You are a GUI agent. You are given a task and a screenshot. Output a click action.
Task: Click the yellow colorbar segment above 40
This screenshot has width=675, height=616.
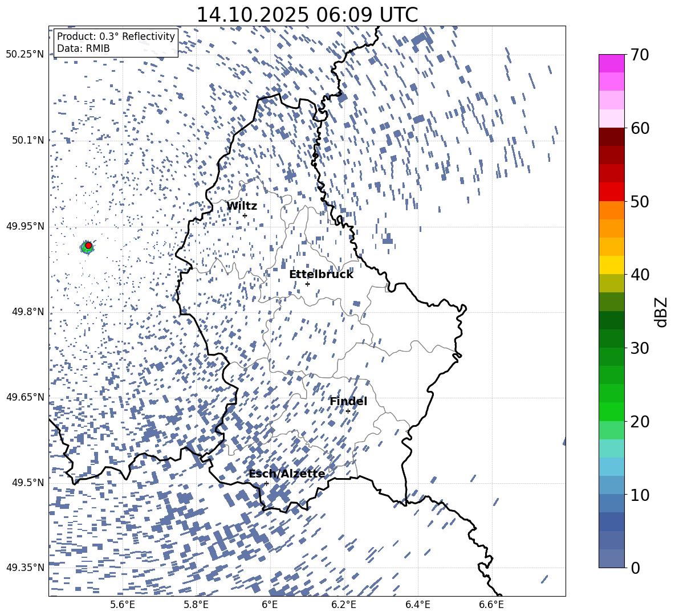pyautogui.click(x=612, y=265)
